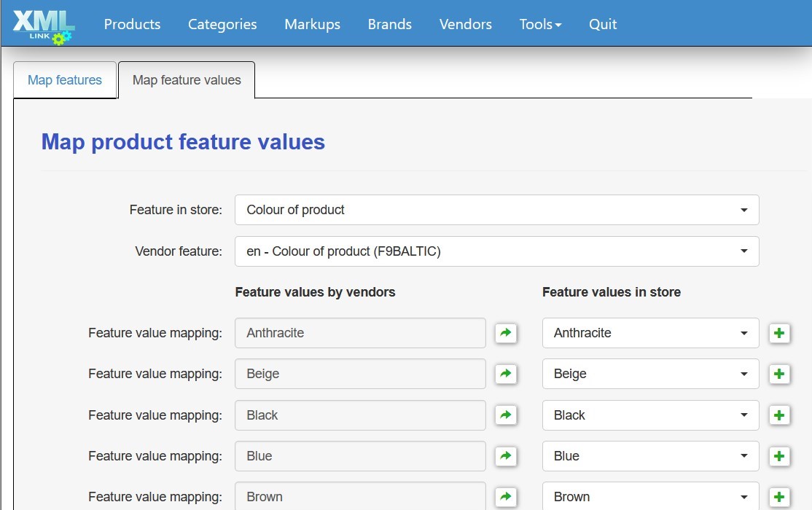Open the Blue store value dropdown

coord(651,456)
